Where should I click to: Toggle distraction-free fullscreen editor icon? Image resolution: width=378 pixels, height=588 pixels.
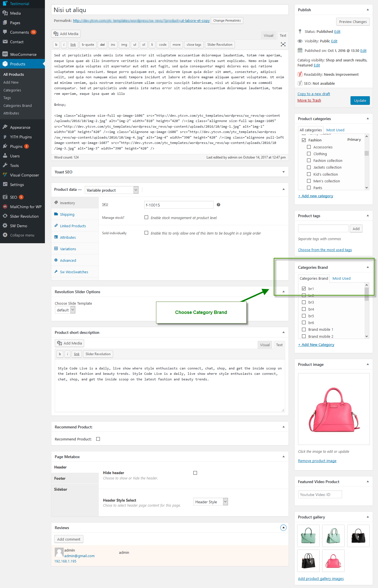(x=283, y=44)
